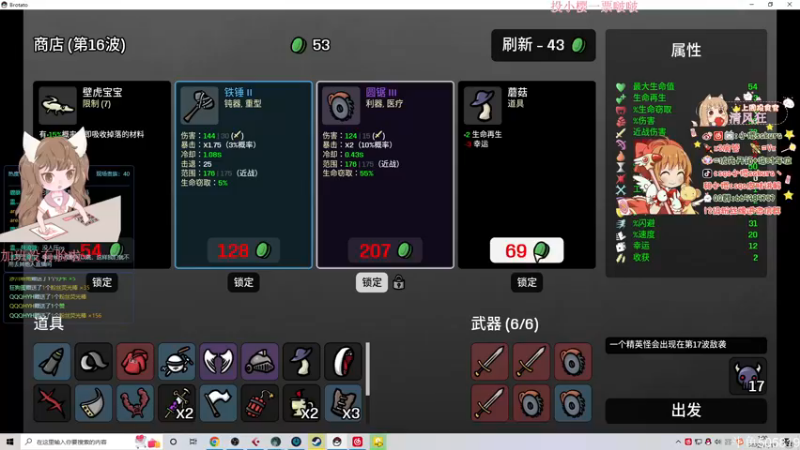Inspect the mushroom item in 道具 inventory
The height and width of the screenshot is (450, 800).
302,361
